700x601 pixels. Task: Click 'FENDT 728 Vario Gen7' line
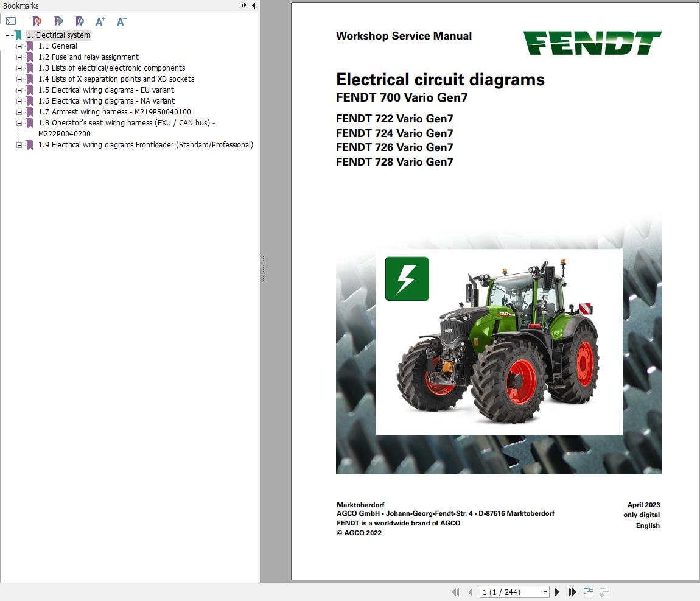tap(394, 161)
